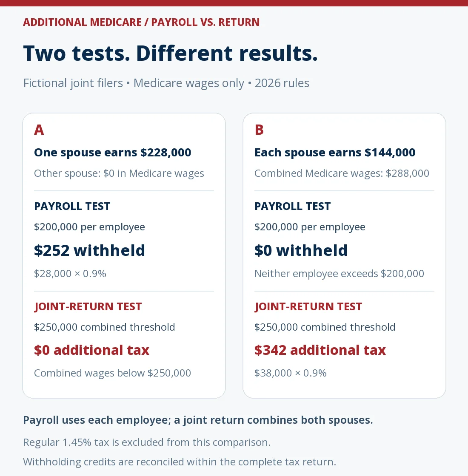The image size is (468, 476).
Task: Click JOINT-RETURN TEST label in card B
Action: [x=308, y=306]
